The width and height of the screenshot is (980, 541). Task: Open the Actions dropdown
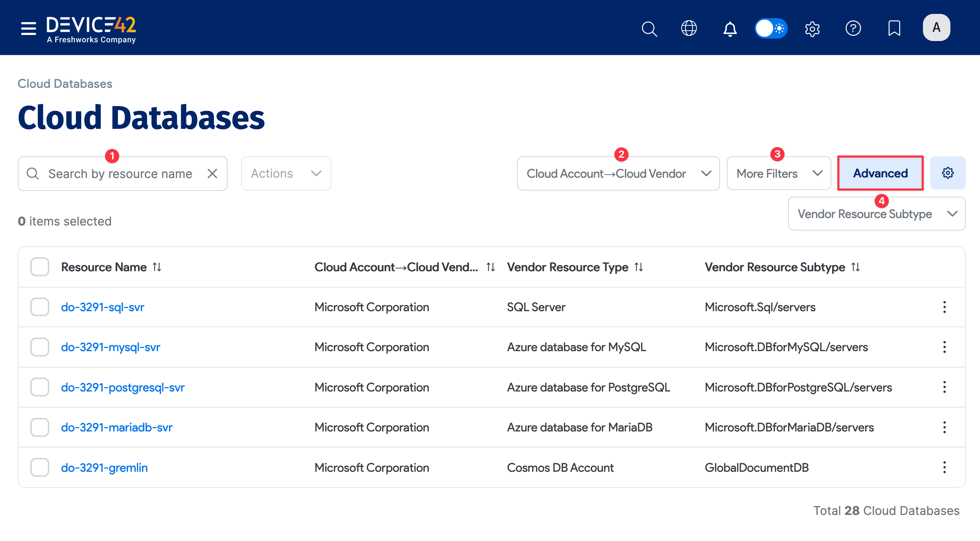[286, 173]
